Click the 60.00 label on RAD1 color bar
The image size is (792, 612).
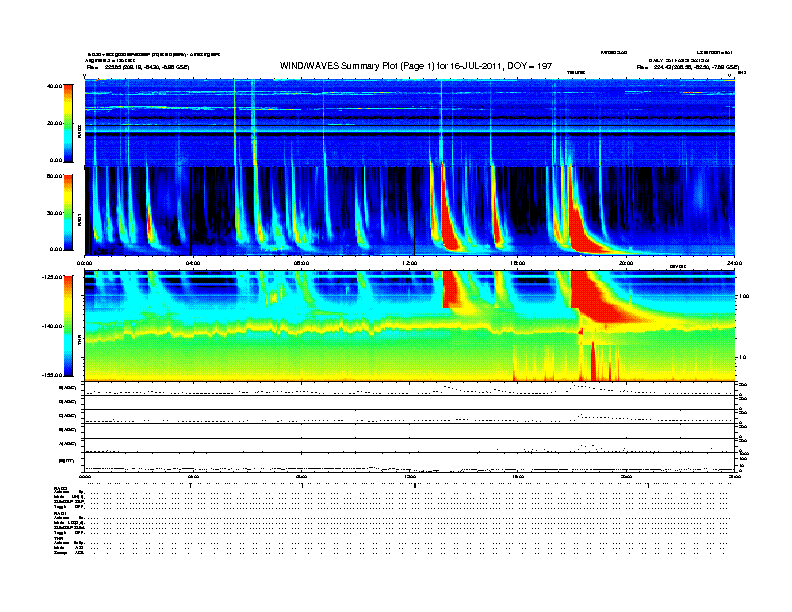click(x=54, y=176)
